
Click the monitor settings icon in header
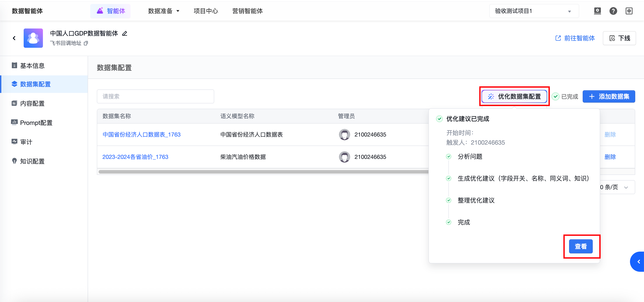597,11
